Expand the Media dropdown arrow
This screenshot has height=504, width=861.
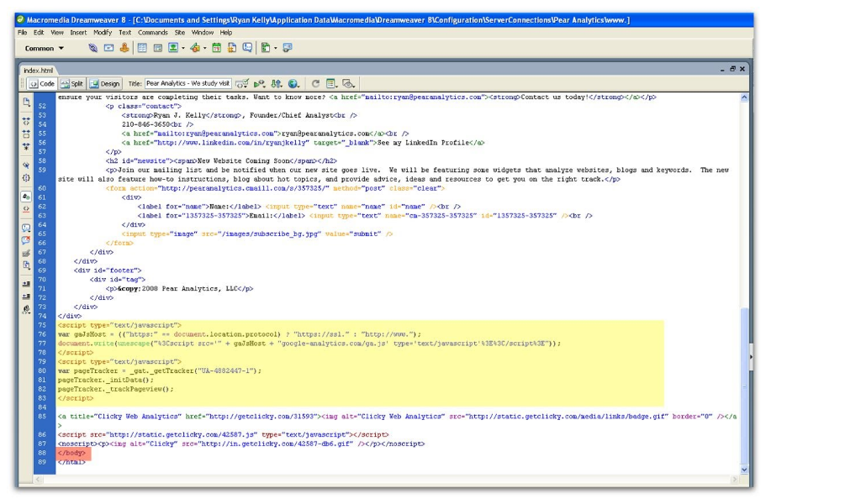click(x=205, y=48)
